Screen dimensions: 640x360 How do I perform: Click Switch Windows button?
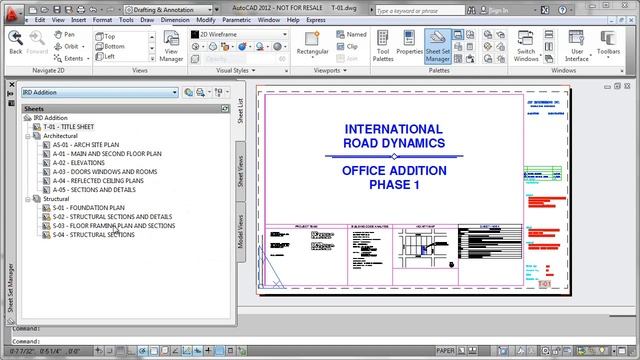(x=526, y=46)
